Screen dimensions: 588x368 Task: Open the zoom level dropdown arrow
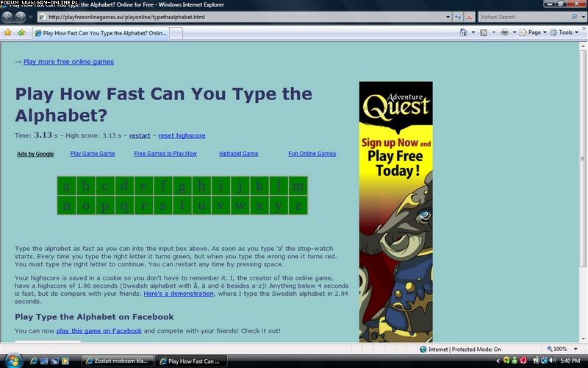point(576,349)
